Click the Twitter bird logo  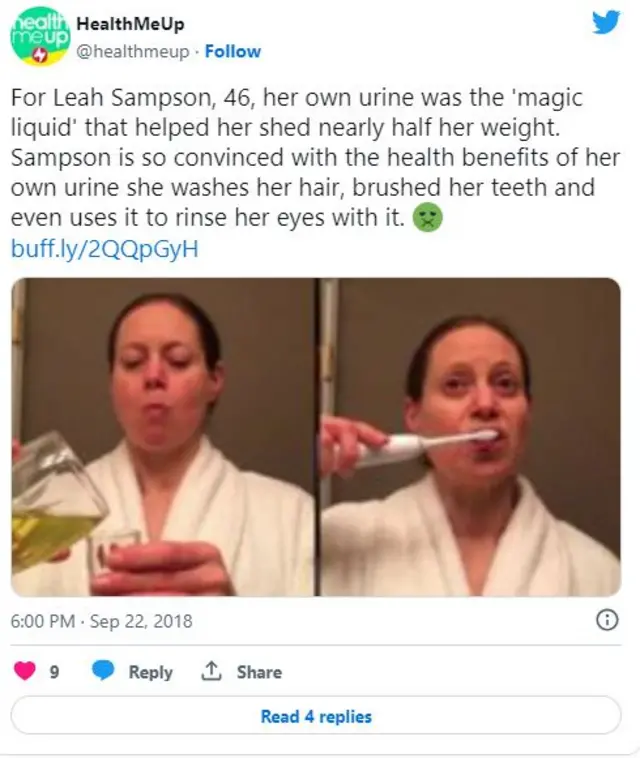(x=606, y=22)
